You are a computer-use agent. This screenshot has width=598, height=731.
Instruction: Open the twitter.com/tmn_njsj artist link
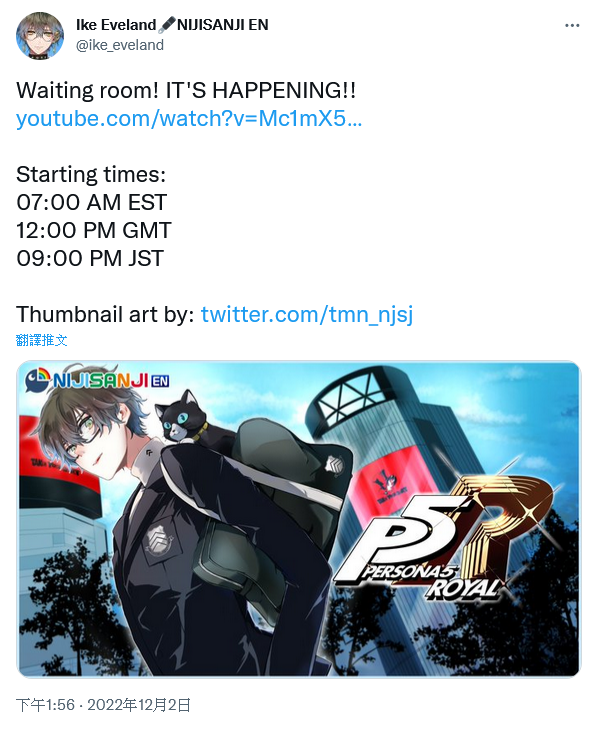point(307,314)
